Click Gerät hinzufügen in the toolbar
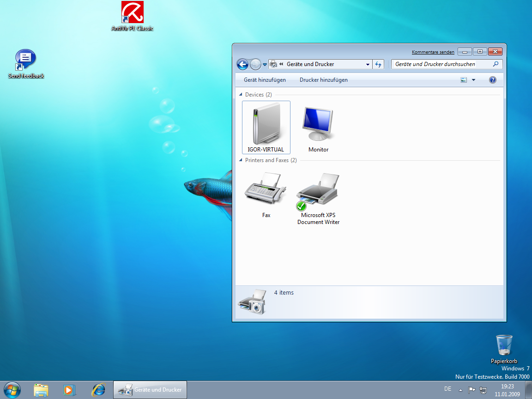 click(265, 80)
